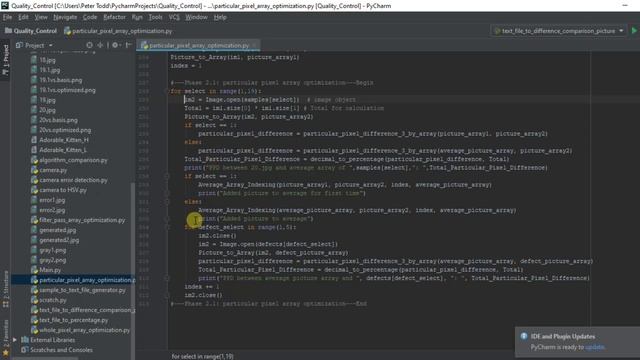This screenshot has height=360, width=640.
Task: Fold the 'for select in range' loop gutter marker
Action: click(x=167, y=91)
